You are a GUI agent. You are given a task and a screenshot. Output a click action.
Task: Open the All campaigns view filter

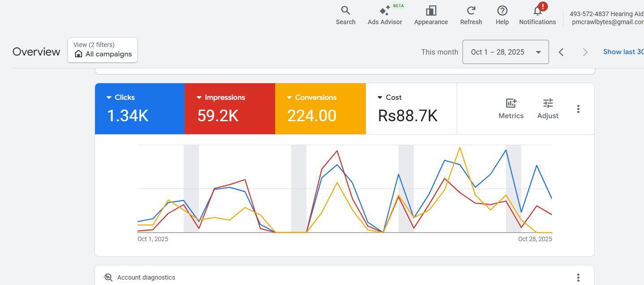(x=103, y=50)
